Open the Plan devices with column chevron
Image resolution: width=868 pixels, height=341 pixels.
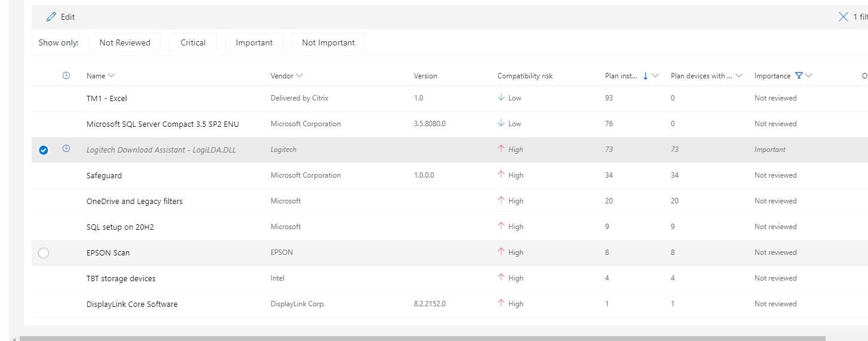pos(739,76)
